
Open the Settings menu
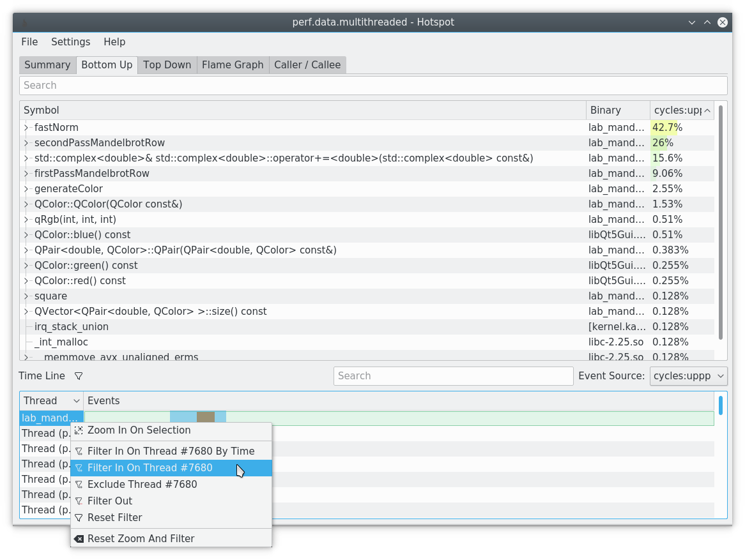point(70,42)
